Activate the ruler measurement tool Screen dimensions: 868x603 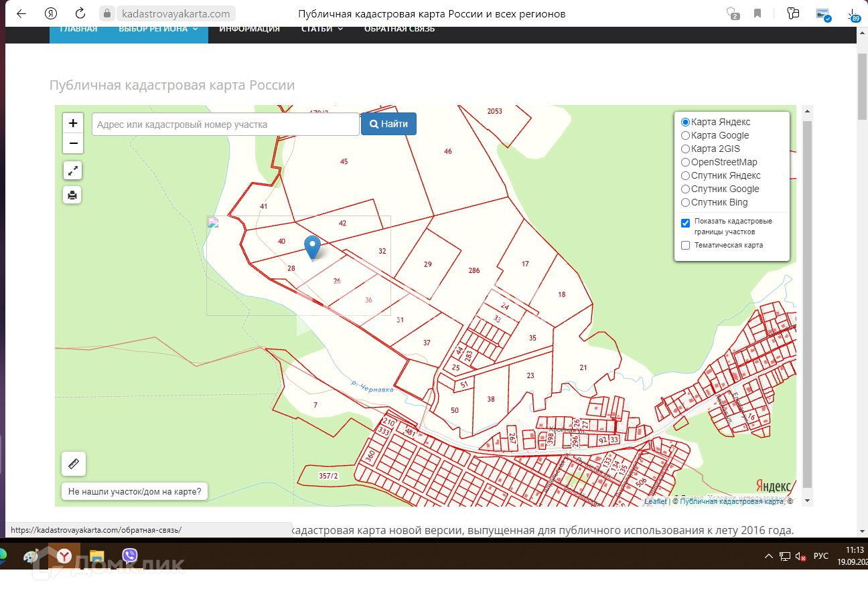pos(73,463)
